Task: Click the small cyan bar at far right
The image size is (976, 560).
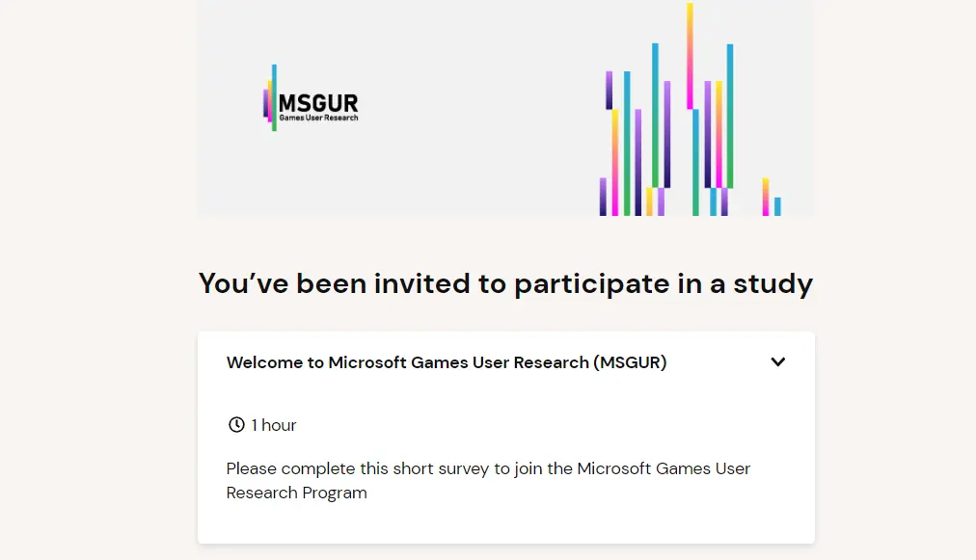Action: [777, 206]
